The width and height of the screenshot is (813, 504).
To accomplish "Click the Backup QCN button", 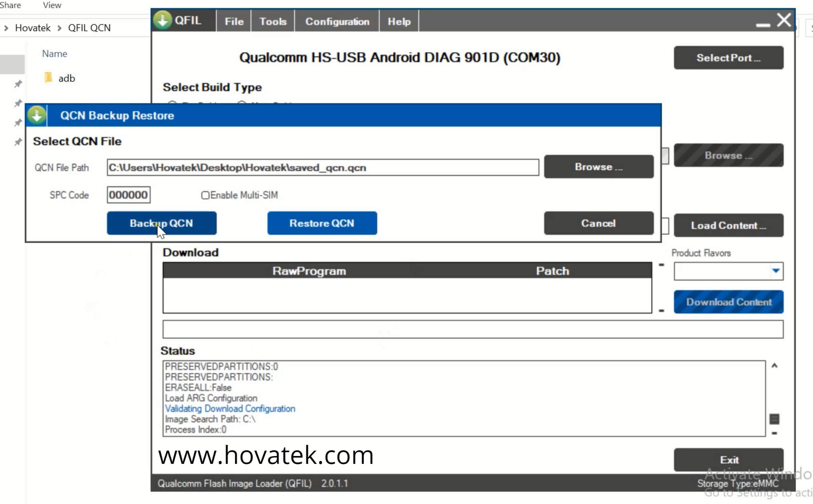I will 162,223.
